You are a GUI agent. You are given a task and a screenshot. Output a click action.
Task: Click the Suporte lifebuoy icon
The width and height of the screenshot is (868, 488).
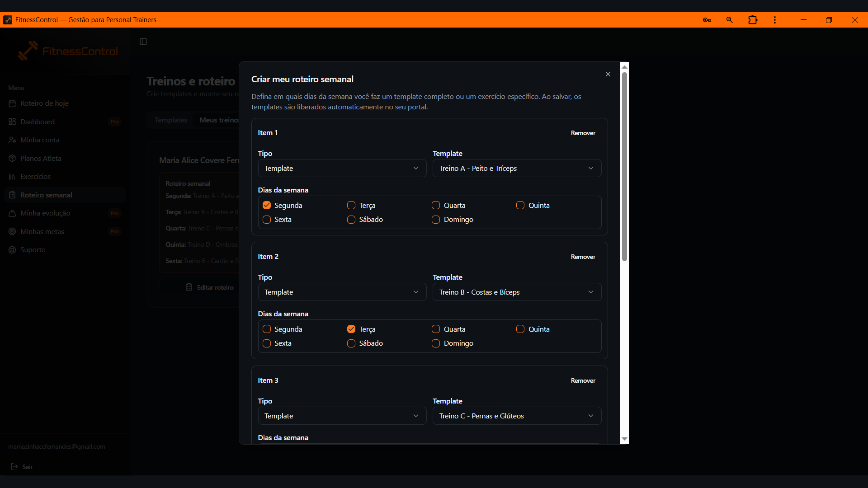pos(12,250)
